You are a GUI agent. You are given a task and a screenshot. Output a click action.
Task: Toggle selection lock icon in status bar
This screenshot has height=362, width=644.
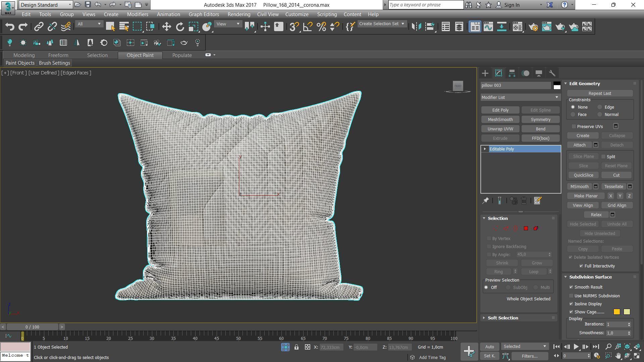click(297, 347)
